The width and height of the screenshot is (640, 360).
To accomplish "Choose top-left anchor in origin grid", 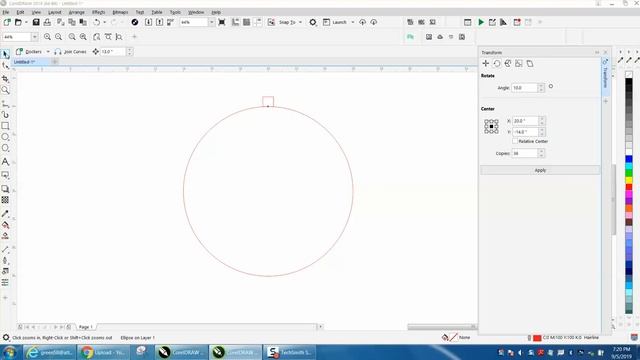I will coord(486,121).
